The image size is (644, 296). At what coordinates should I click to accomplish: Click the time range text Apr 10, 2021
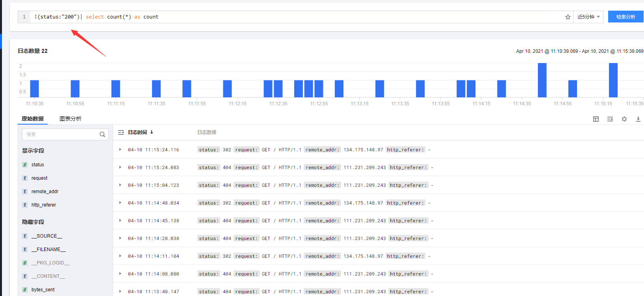click(580, 51)
